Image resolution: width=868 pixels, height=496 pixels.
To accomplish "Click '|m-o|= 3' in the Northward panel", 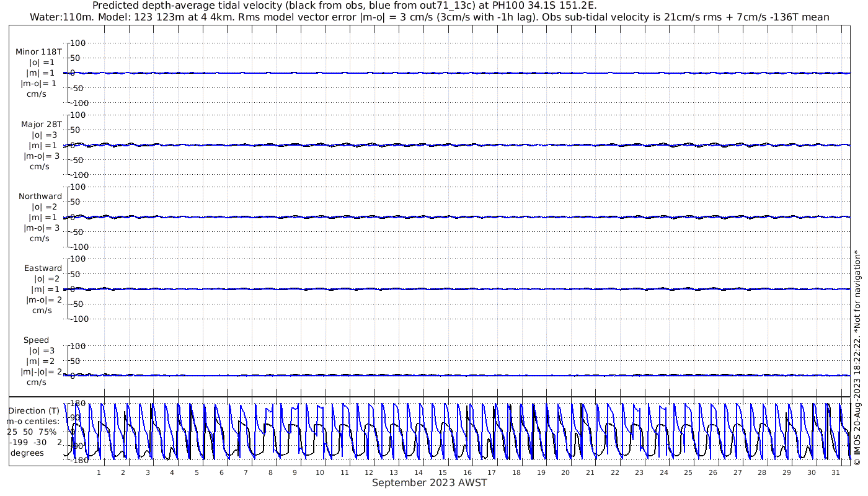I will pyautogui.click(x=42, y=228).
